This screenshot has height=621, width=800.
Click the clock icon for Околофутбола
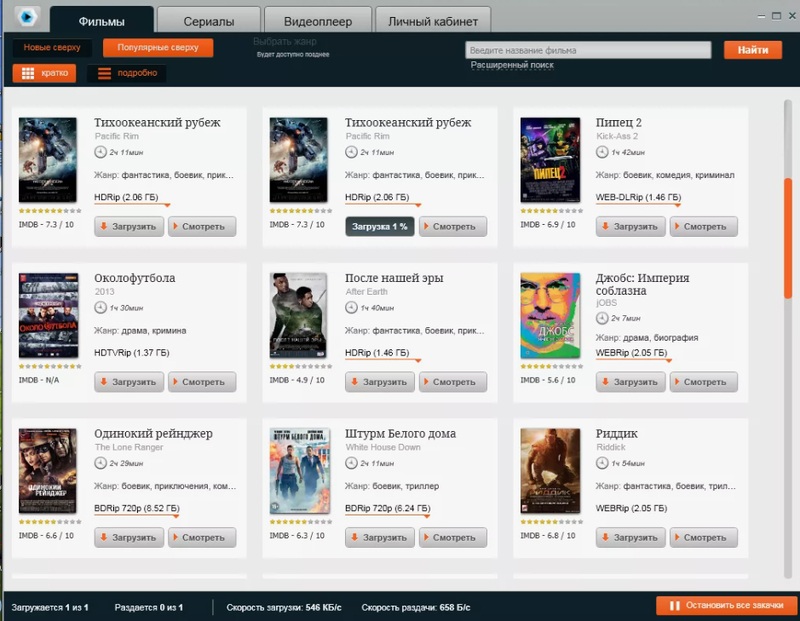(x=100, y=307)
